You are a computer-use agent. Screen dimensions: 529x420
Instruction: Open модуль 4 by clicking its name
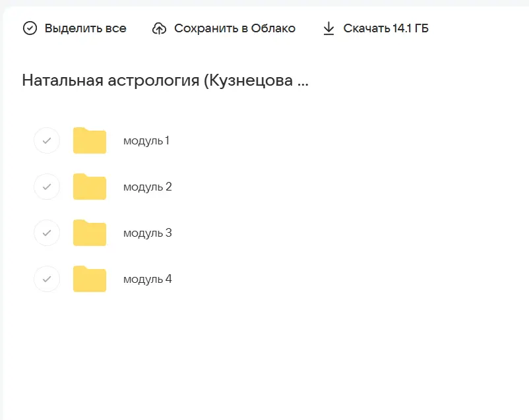point(146,279)
